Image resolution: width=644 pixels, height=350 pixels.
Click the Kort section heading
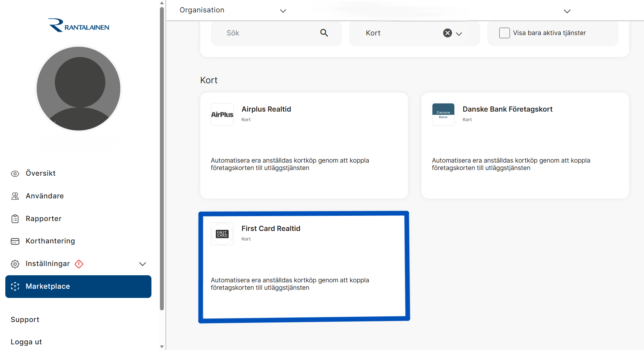point(209,80)
